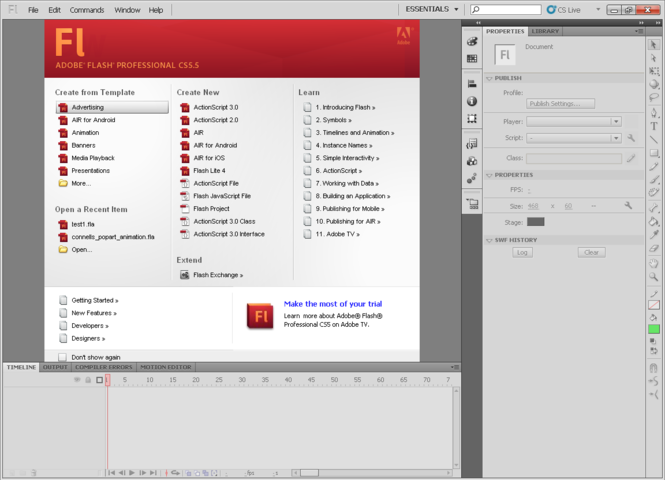
Task: Select the Text tool
Action: click(654, 126)
